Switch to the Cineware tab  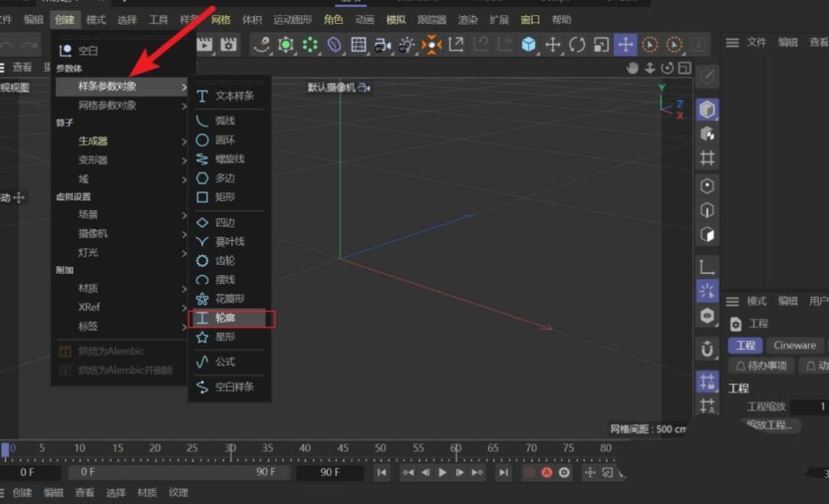[794, 345]
